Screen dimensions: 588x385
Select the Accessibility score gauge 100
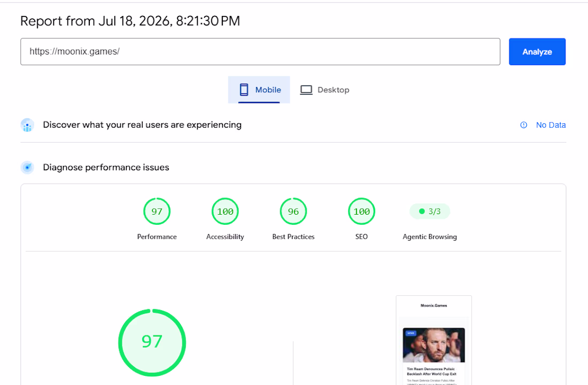click(x=225, y=211)
